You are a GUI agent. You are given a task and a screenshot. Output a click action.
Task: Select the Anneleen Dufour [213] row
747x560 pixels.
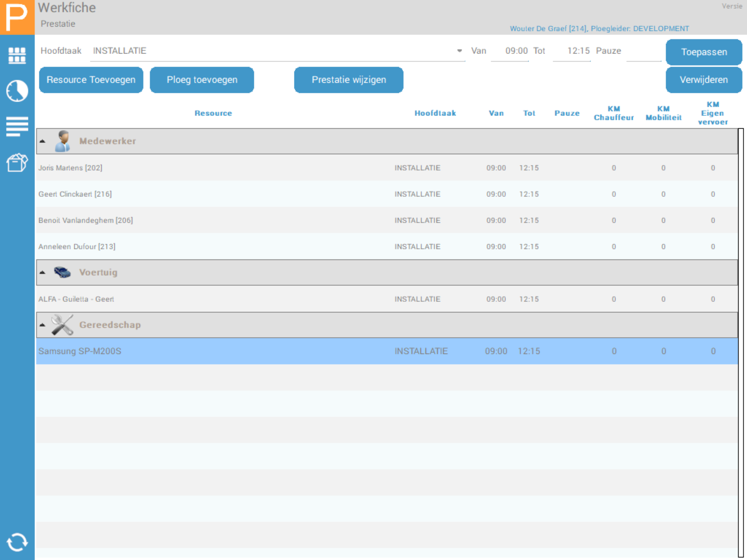(387, 247)
